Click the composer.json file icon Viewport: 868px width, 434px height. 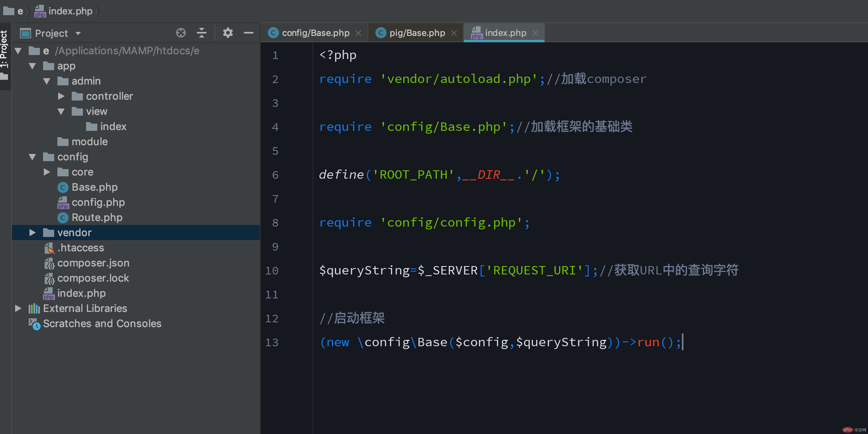click(49, 263)
